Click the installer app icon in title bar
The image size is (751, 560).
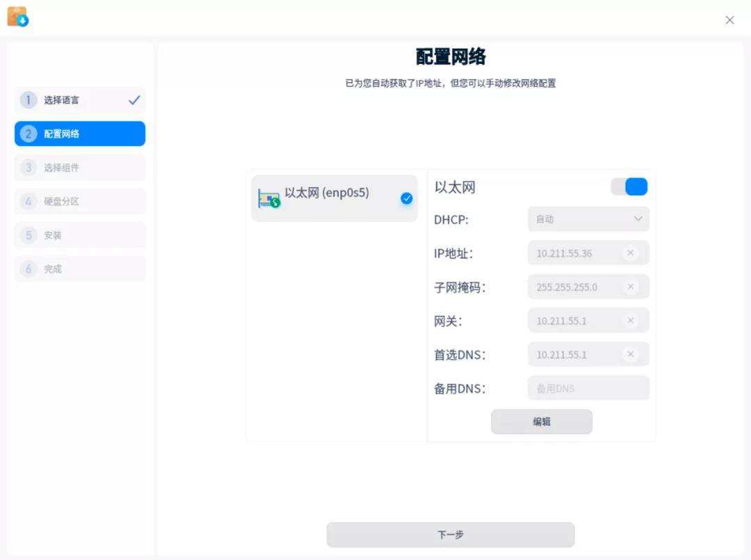17,17
